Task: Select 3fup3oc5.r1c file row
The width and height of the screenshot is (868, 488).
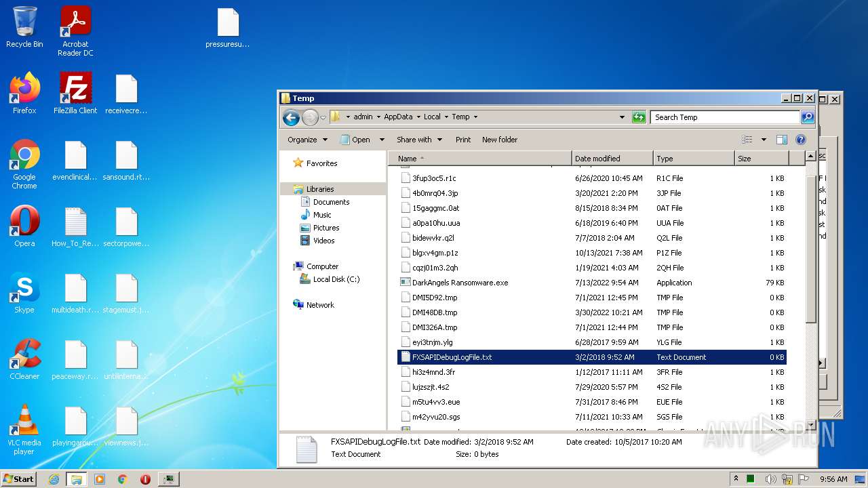Action: (x=591, y=178)
